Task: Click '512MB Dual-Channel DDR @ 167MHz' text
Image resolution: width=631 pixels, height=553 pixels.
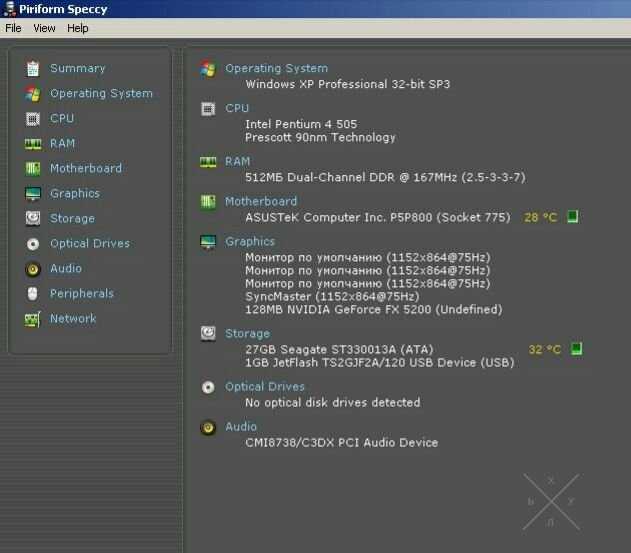Action: [351, 177]
